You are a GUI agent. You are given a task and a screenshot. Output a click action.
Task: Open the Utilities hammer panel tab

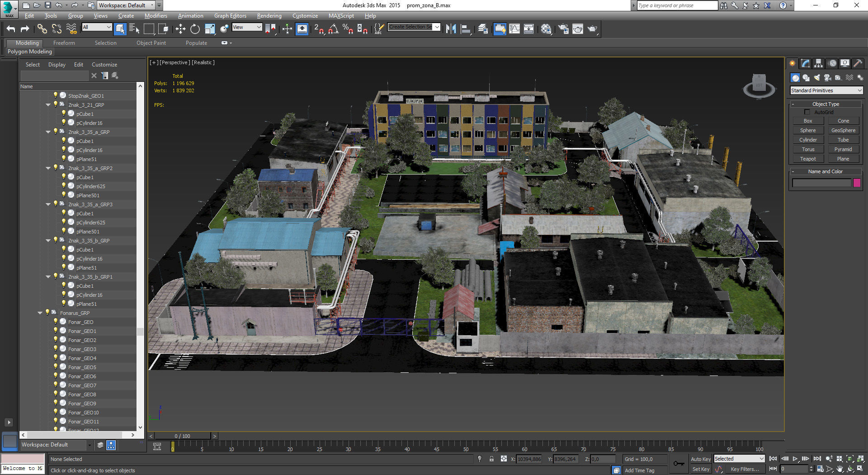pos(858,63)
